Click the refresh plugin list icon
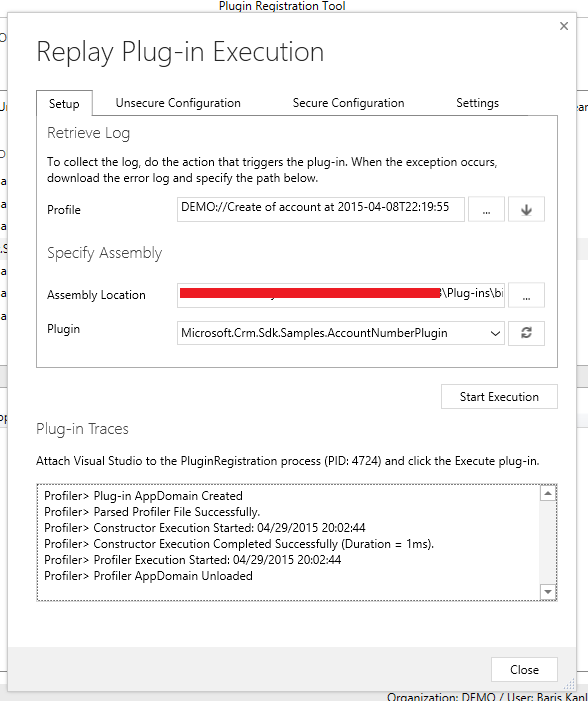 526,333
